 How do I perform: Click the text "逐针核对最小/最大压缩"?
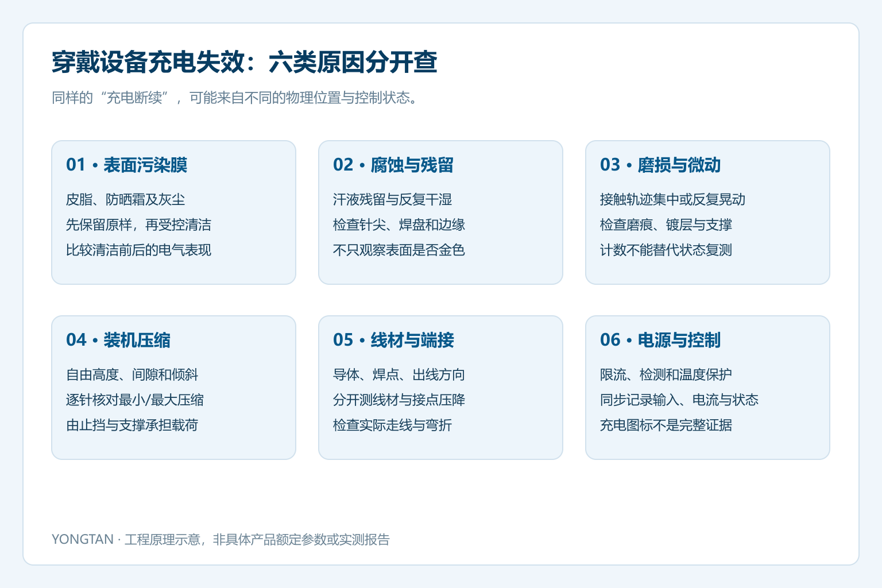click(x=135, y=400)
